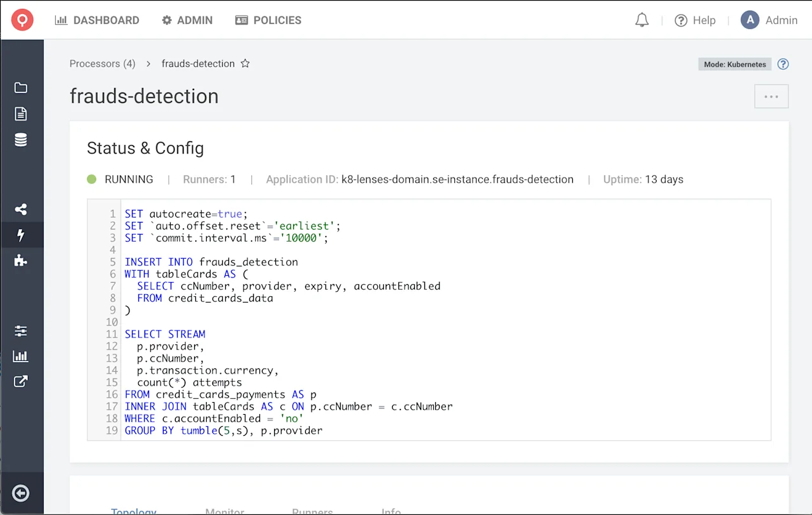Collapse the sidebar with the back arrow
The width and height of the screenshot is (812, 515).
point(21,493)
